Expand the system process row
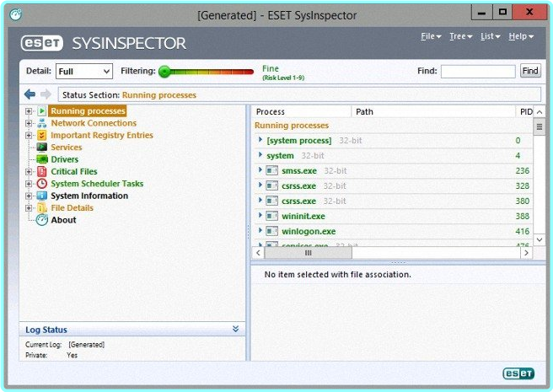 tap(260, 155)
